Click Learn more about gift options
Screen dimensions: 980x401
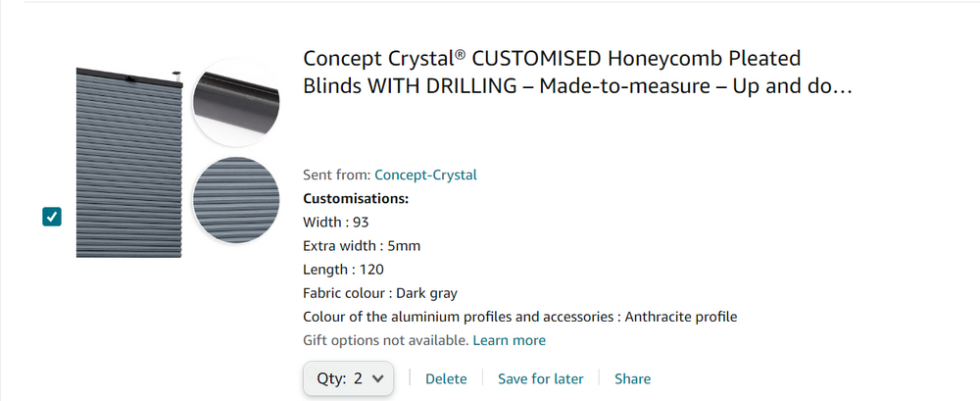pyautogui.click(x=509, y=340)
